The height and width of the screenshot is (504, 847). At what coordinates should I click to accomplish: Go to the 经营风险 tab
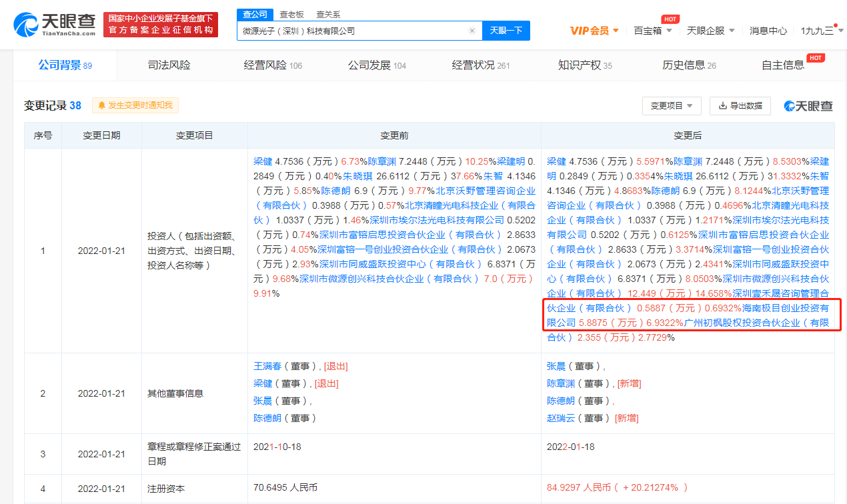click(x=273, y=65)
